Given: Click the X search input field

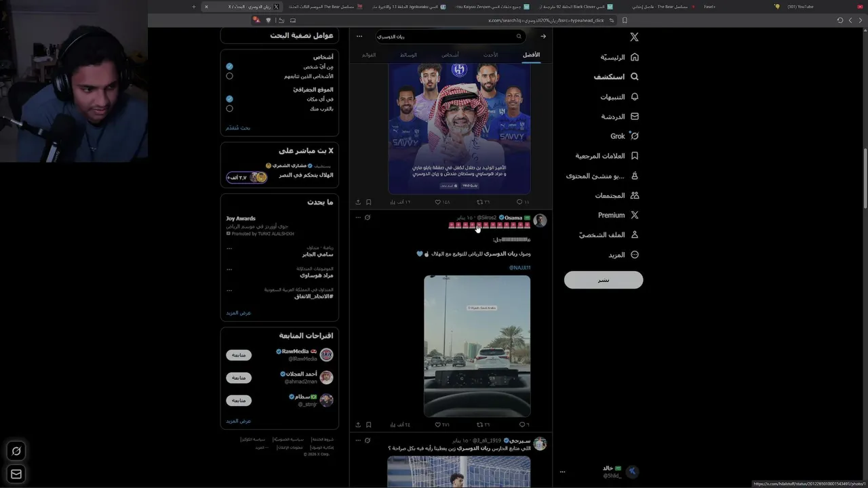Looking at the screenshot, I should 450,37.
